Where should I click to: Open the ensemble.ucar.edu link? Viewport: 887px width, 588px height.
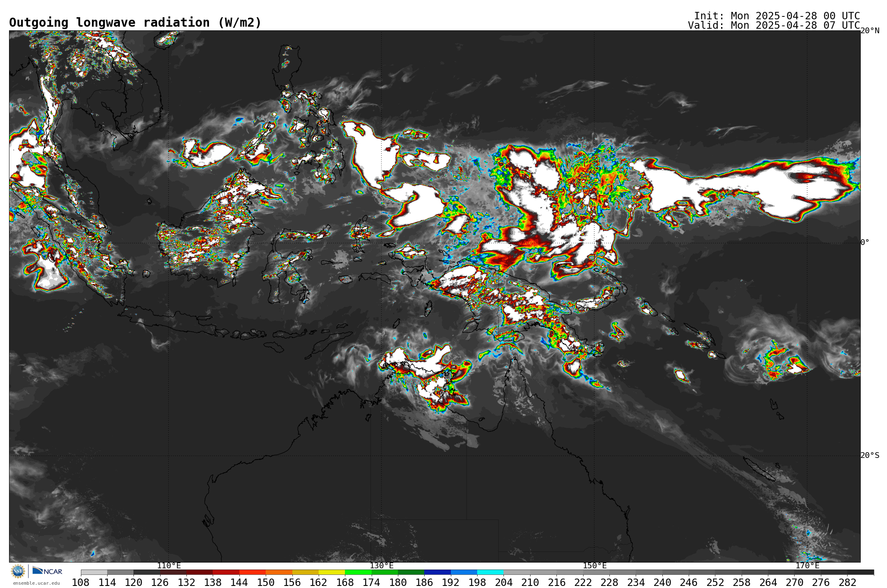36,583
